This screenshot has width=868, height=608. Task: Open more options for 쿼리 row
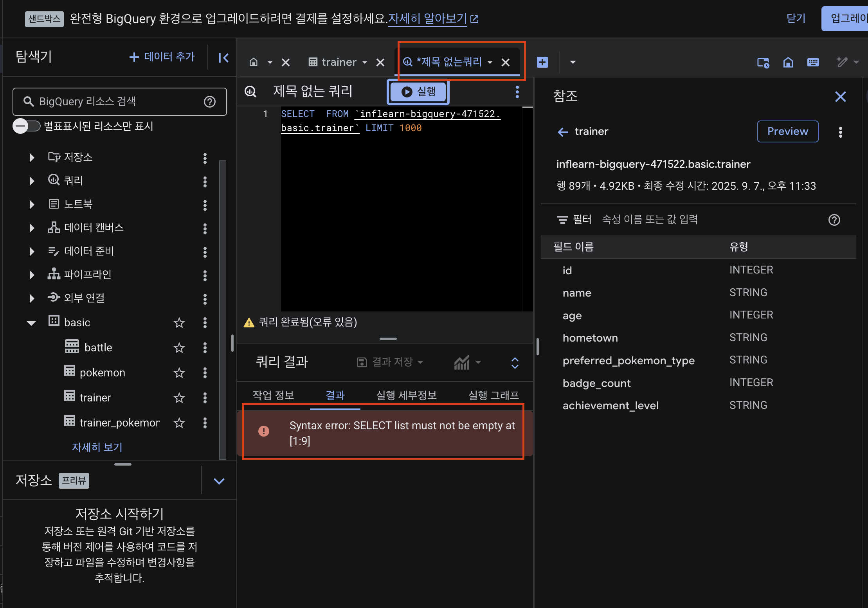pyautogui.click(x=205, y=182)
